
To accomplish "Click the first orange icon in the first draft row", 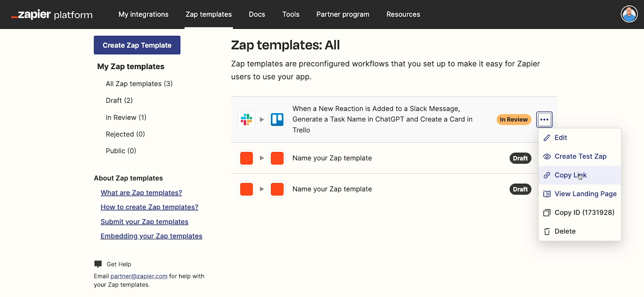I will (x=246, y=158).
